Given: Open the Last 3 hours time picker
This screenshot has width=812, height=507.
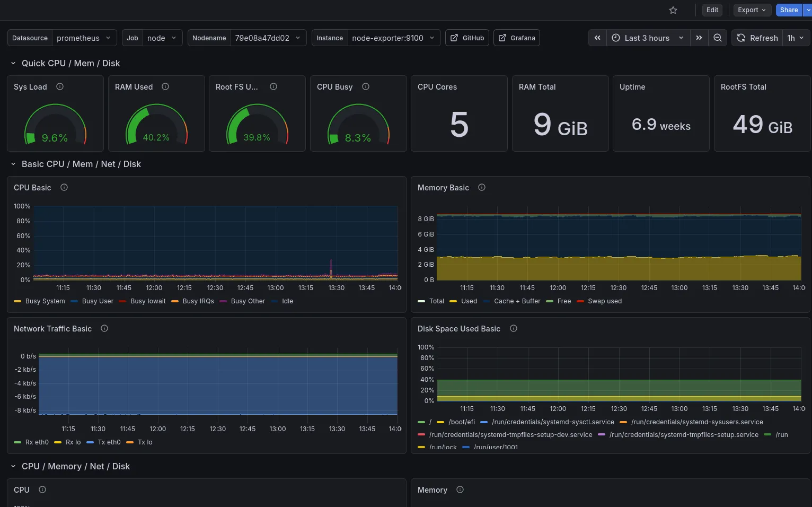Looking at the screenshot, I should (x=646, y=38).
